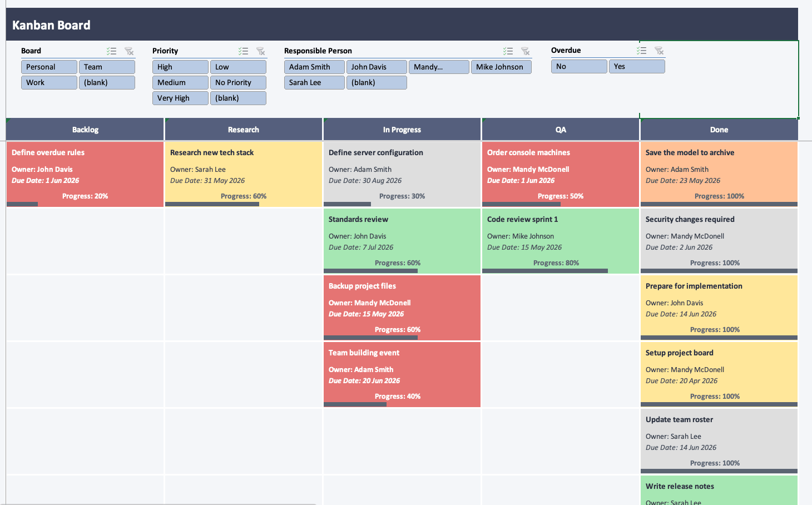Image resolution: width=812 pixels, height=505 pixels.
Task: Click Due Date: 7 Jul 2026 text
Action: pos(361,247)
